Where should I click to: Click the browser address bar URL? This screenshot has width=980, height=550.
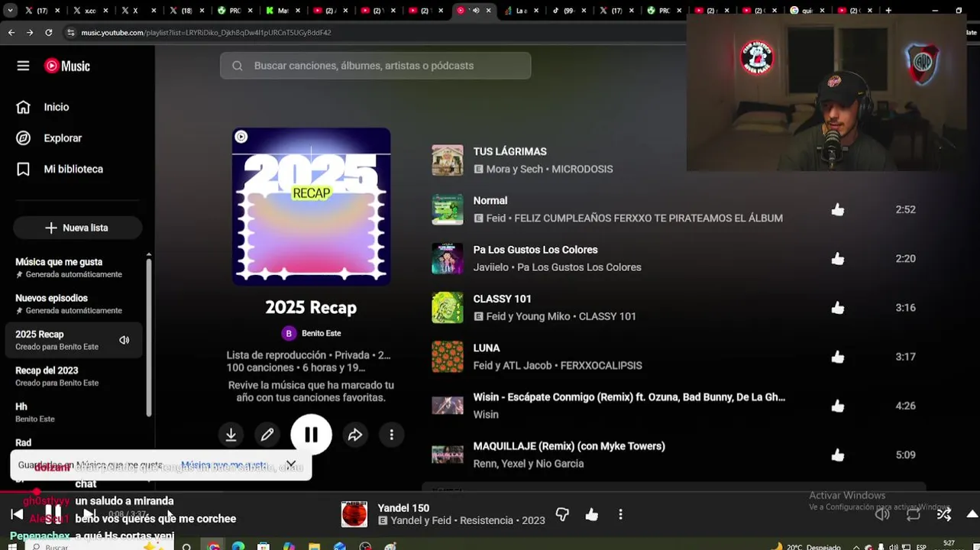pyautogui.click(x=206, y=33)
